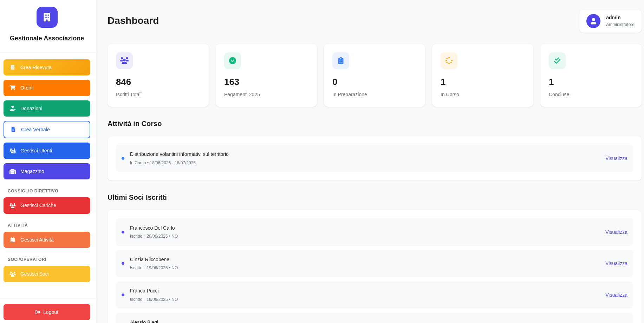The width and height of the screenshot is (644, 323).
Task: Open the Ordini section
Action: point(47,88)
